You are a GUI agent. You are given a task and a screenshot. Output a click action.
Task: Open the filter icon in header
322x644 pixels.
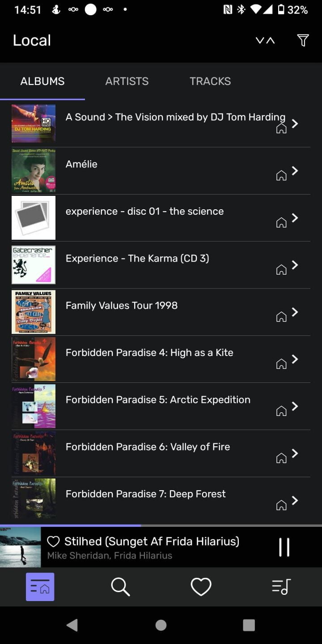coord(303,40)
